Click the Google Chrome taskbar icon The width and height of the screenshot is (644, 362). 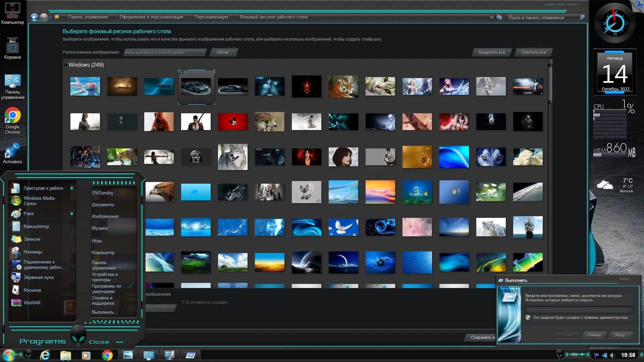coord(107,355)
